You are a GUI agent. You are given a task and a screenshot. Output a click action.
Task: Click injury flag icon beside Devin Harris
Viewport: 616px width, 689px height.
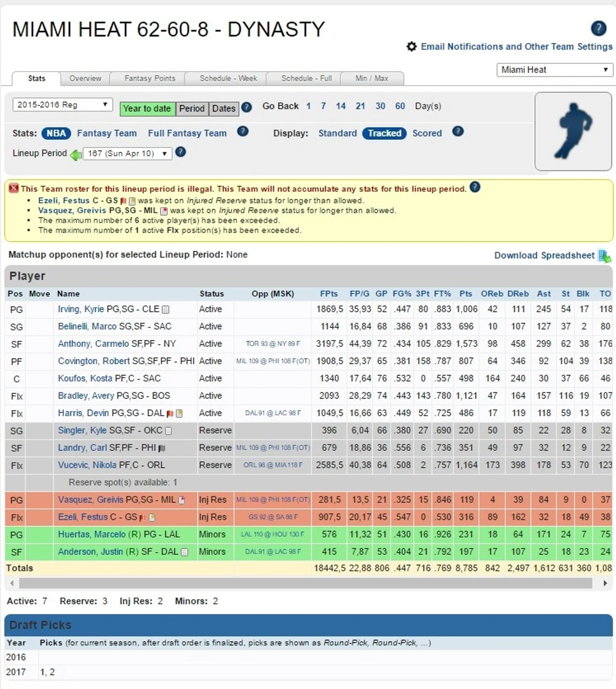pos(170,414)
